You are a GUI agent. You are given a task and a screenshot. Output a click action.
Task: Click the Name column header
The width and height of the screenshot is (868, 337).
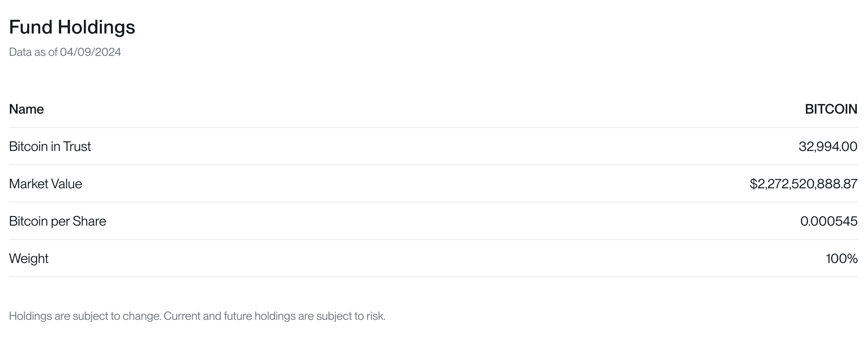coord(26,109)
